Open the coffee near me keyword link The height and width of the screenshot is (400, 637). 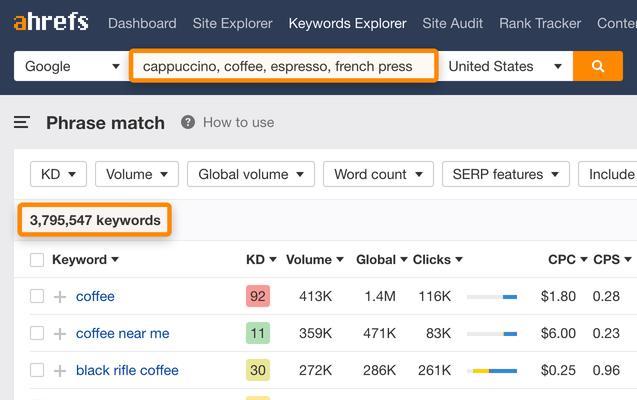pyautogui.click(x=123, y=333)
